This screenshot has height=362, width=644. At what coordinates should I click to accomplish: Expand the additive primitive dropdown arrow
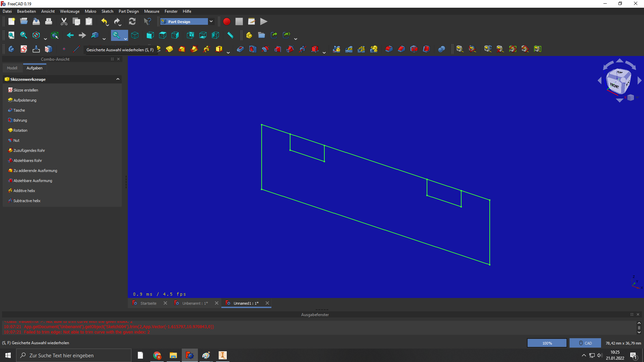[228, 52]
